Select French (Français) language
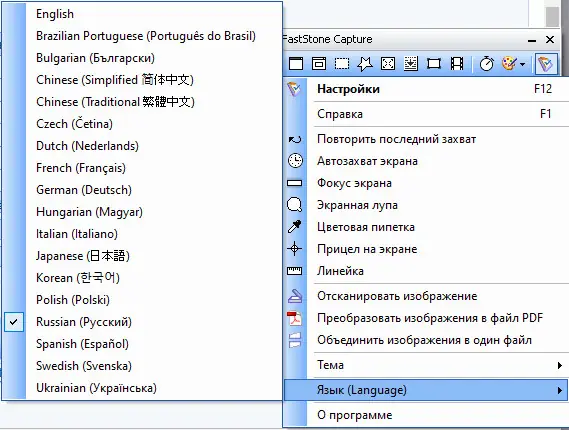The image size is (569, 430). 142,168
